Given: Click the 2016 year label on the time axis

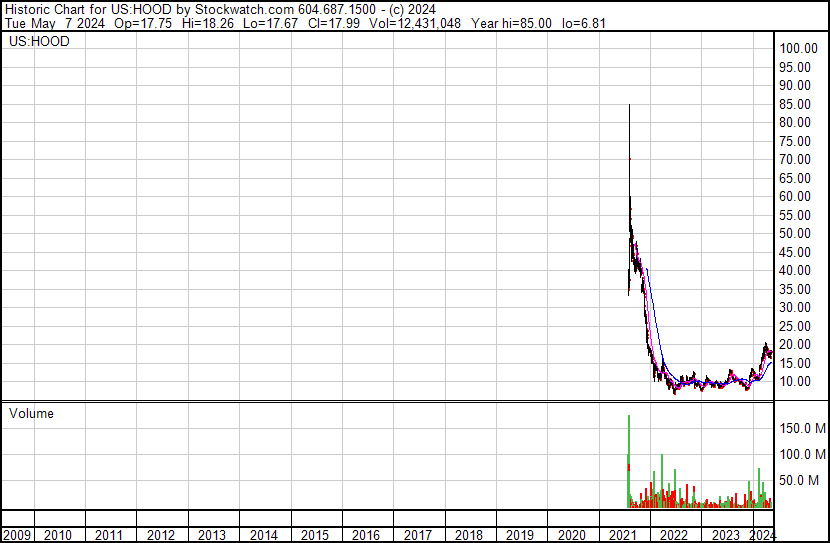Looking at the screenshot, I should (x=366, y=535).
